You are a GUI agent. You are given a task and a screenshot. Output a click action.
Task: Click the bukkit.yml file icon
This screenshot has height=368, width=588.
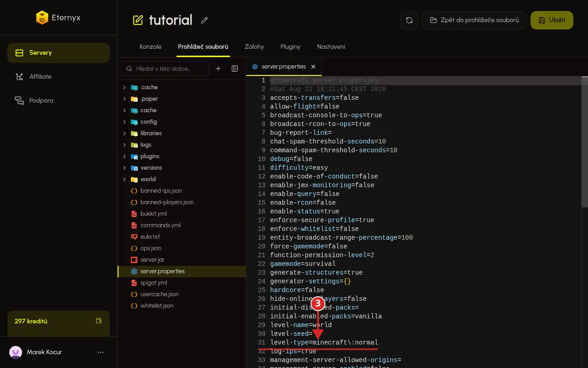click(134, 214)
